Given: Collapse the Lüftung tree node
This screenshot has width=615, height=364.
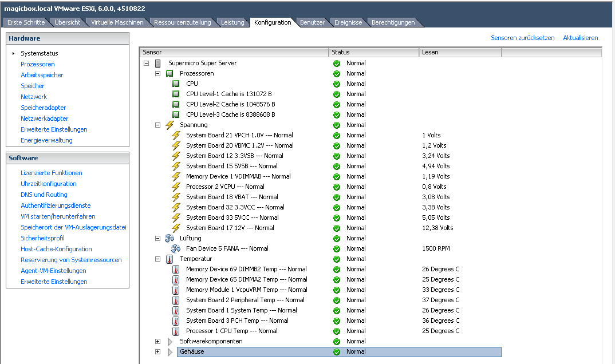Looking at the screenshot, I should click(157, 238).
